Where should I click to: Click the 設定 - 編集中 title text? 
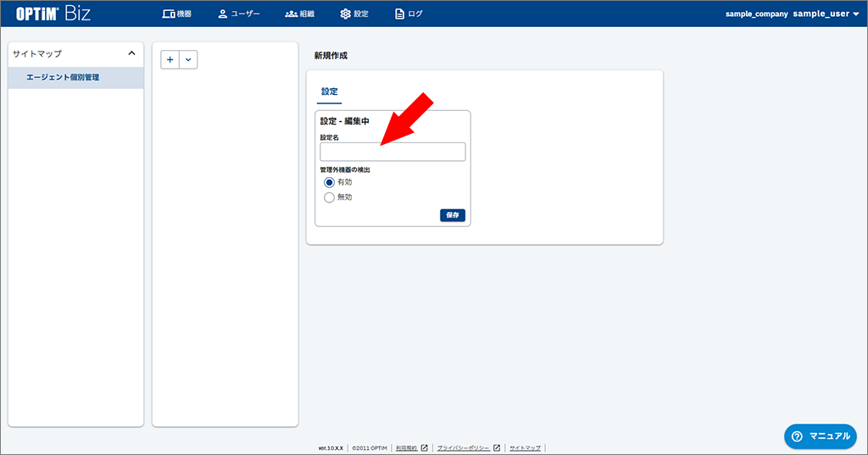point(344,121)
